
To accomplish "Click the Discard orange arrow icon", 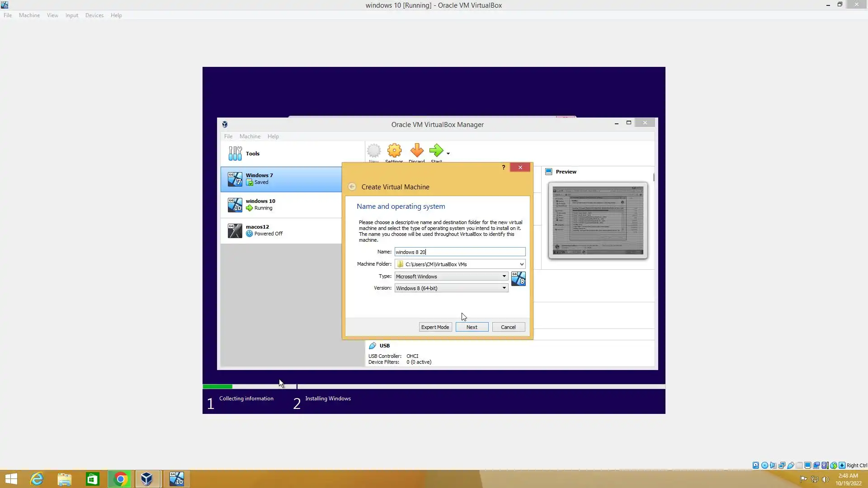I will [x=416, y=151].
